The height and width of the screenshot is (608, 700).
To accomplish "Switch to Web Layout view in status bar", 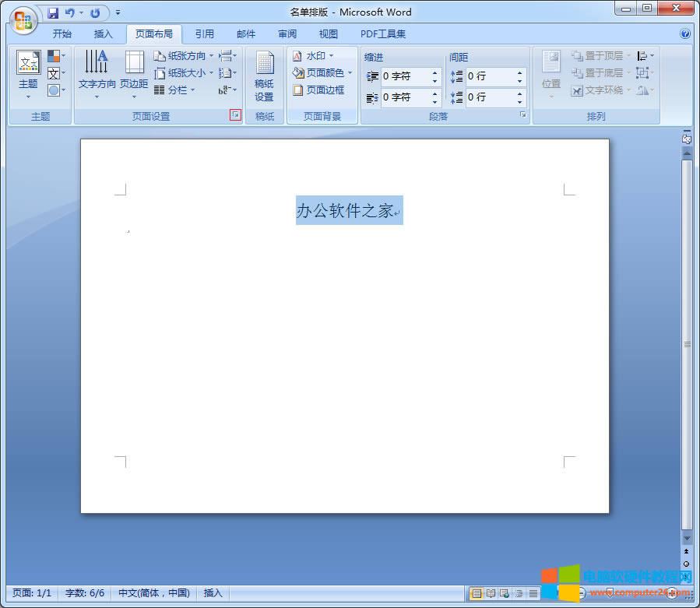I will click(505, 592).
